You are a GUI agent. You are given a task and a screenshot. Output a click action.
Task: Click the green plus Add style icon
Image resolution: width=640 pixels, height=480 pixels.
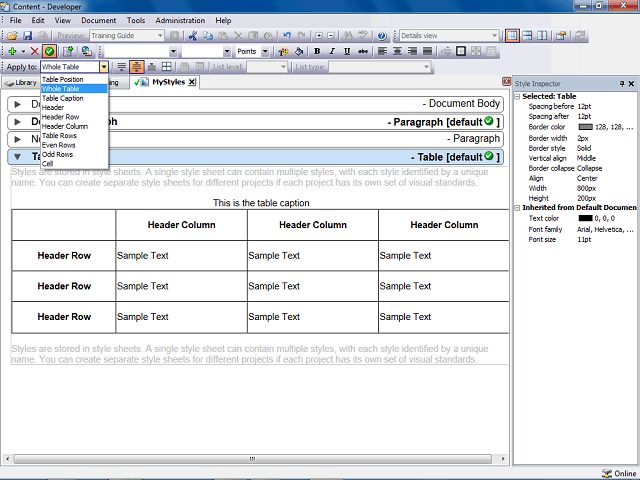tap(12, 51)
